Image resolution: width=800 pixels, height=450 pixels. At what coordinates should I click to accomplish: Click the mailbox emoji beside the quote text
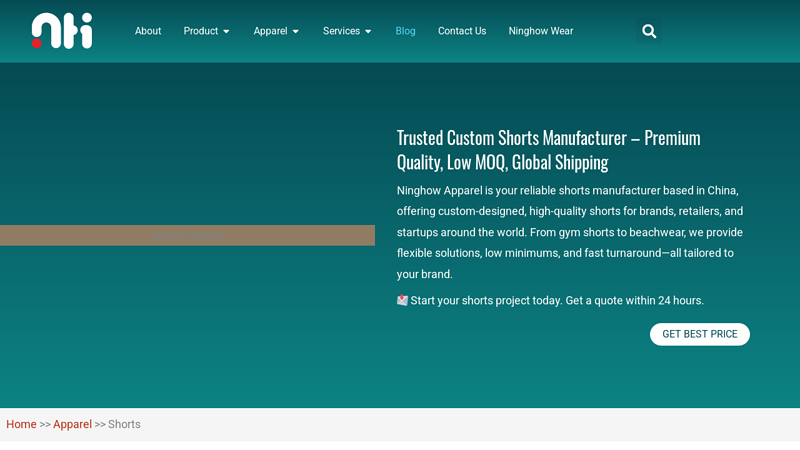[x=402, y=300]
